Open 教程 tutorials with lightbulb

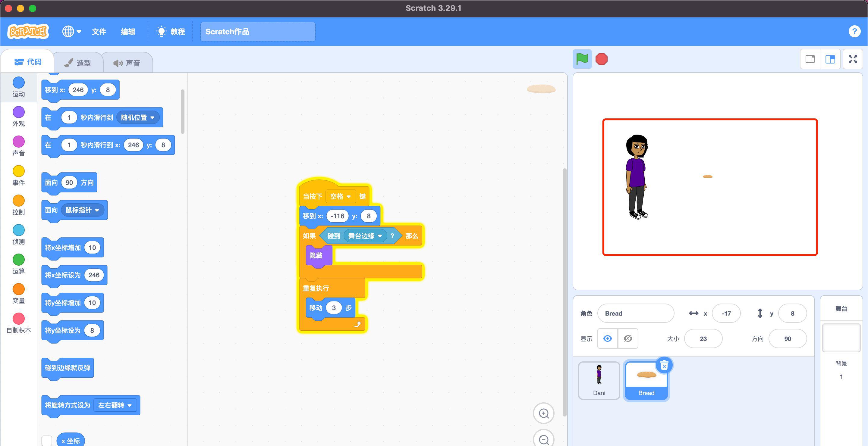[171, 32]
